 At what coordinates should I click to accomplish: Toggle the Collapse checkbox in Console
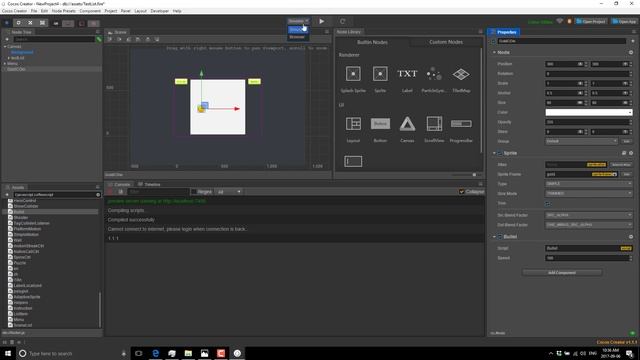462,192
